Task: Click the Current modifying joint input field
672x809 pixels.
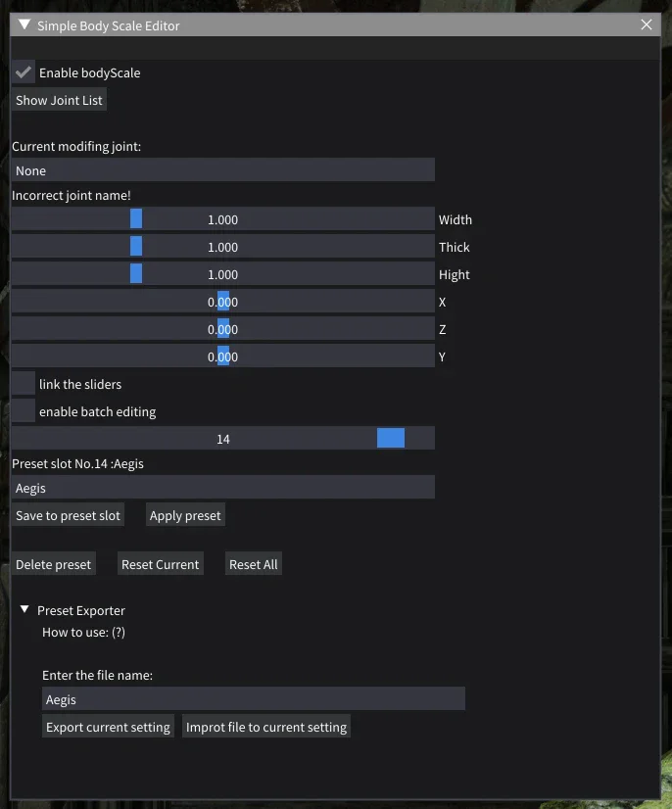Action: (223, 170)
